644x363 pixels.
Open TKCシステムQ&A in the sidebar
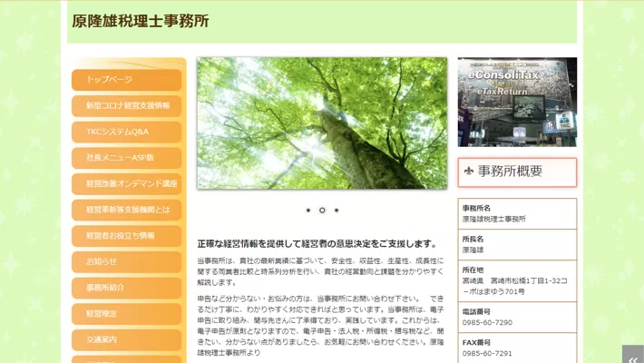click(x=126, y=132)
